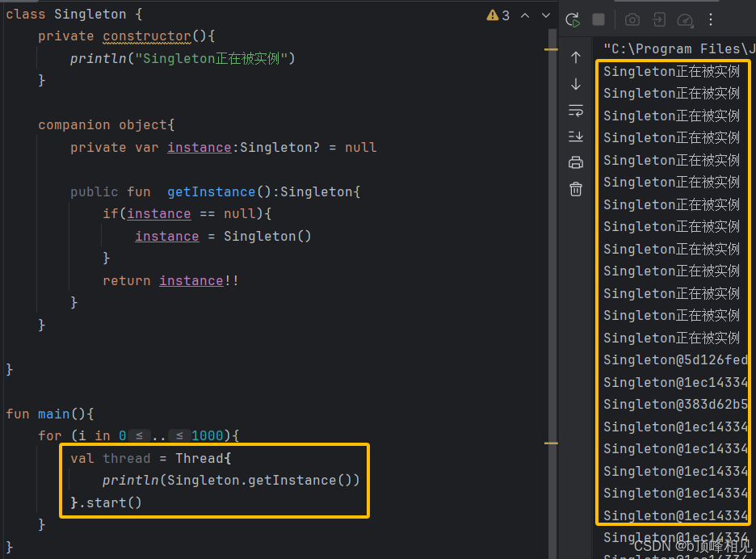Open the run toolbar more options menu
Image resolution: width=756 pixels, height=559 pixels.
pyautogui.click(x=711, y=20)
